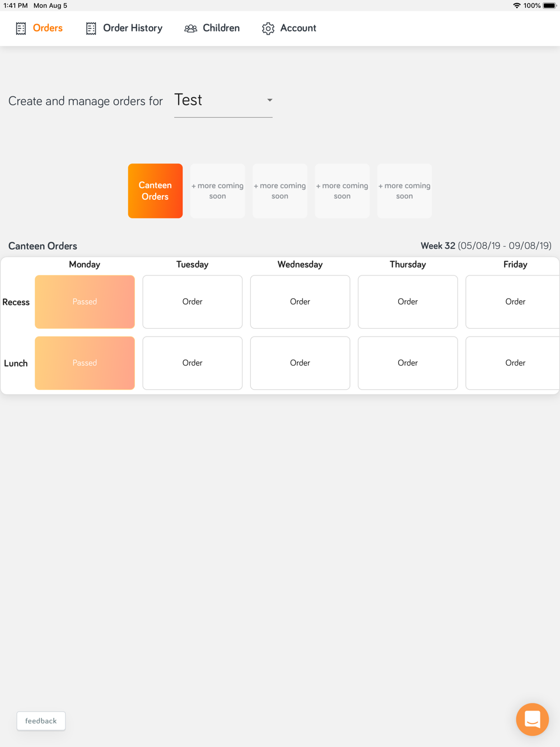Tap the battery status icon
Viewport: 560px width, 747px height.
pos(549,6)
